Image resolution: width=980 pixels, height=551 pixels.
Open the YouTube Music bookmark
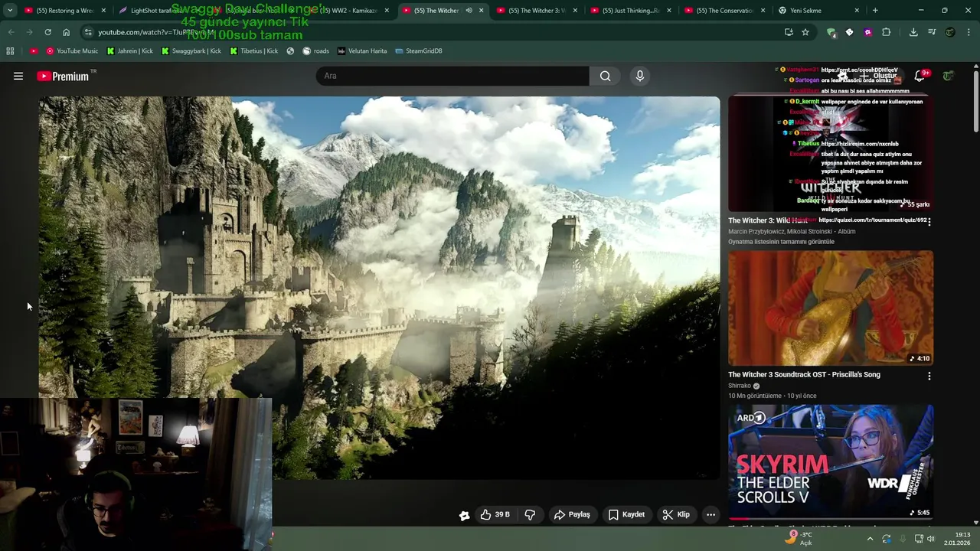[72, 51]
